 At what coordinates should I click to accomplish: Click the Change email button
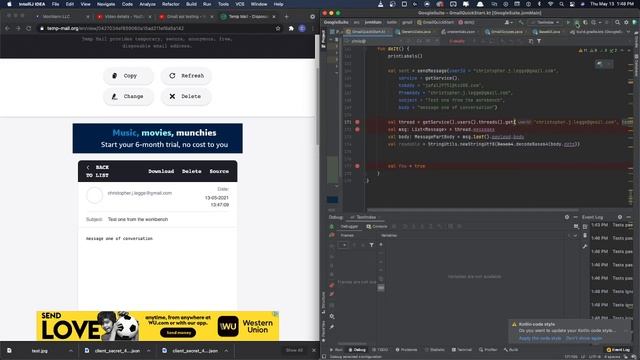pyautogui.click(x=128, y=97)
